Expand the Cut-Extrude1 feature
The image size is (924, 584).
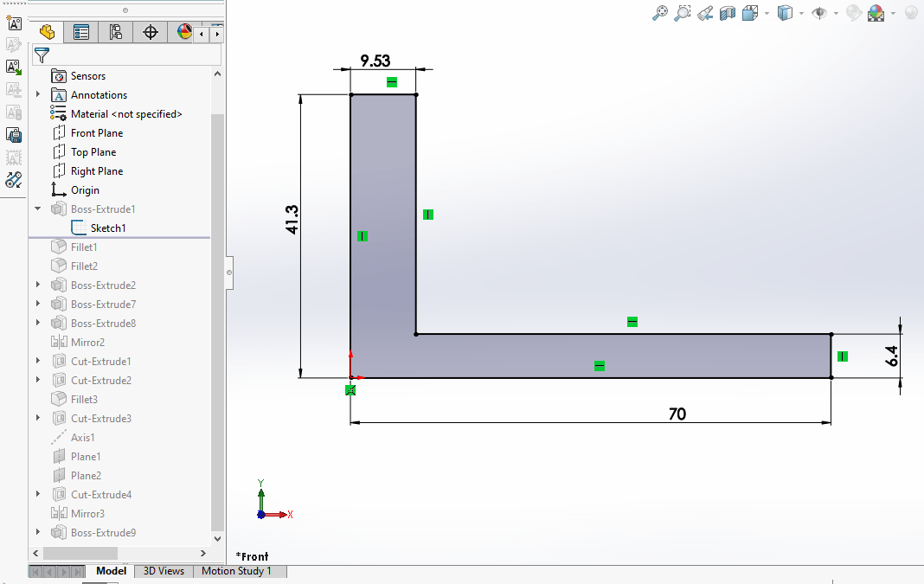[x=38, y=361]
